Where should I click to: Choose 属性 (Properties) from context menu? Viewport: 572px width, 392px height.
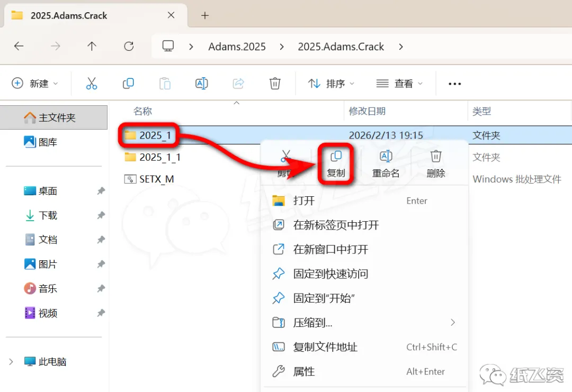tap(364, 371)
